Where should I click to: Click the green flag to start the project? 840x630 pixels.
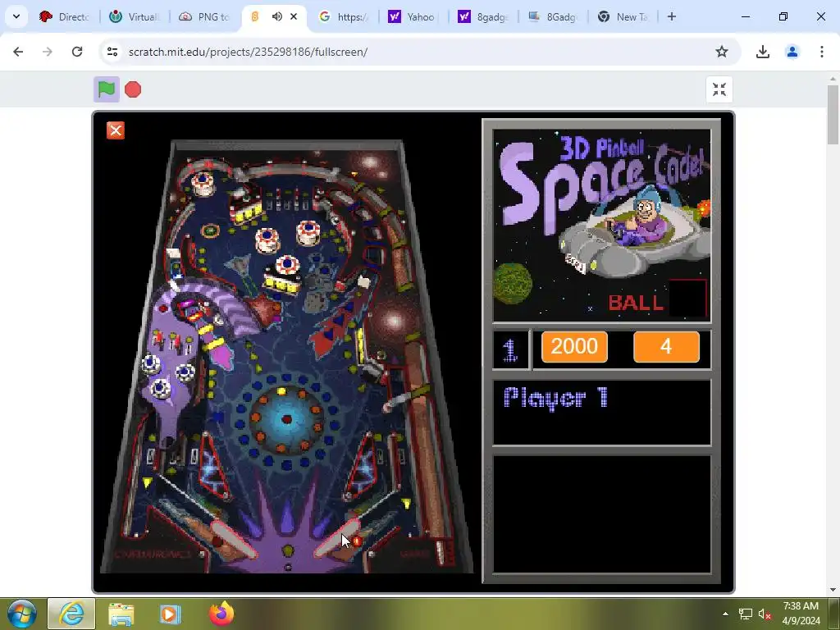[106, 89]
